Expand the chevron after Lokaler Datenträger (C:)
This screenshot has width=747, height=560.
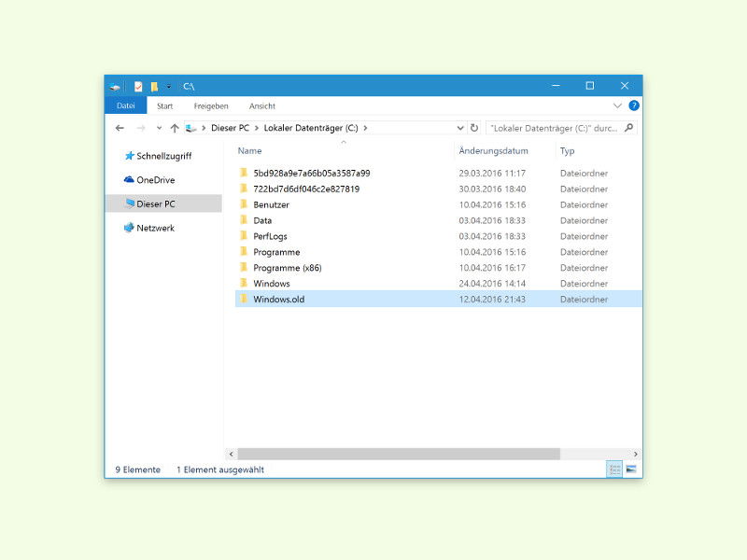point(365,128)
